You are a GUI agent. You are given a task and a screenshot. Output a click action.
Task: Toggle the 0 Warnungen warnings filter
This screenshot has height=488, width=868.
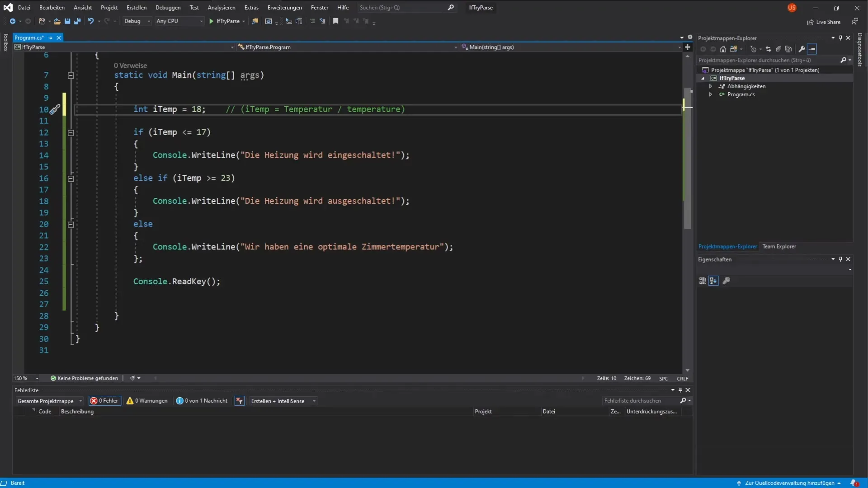[147, 401]
